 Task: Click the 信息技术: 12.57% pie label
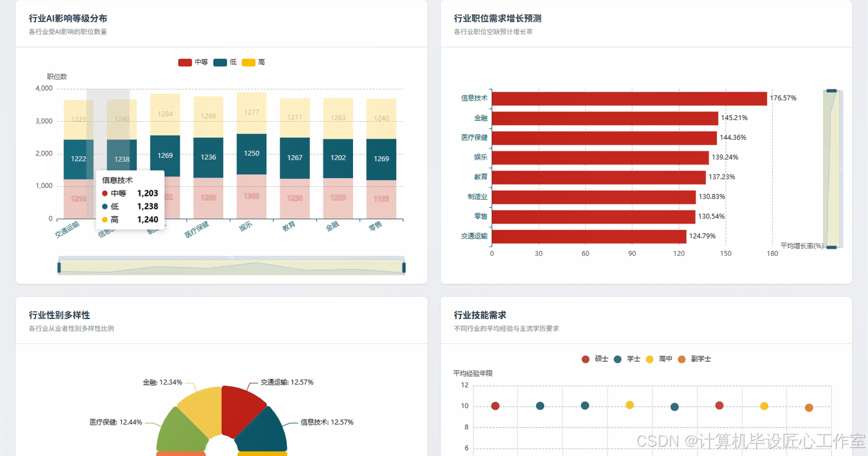click(x=327, y=422)
